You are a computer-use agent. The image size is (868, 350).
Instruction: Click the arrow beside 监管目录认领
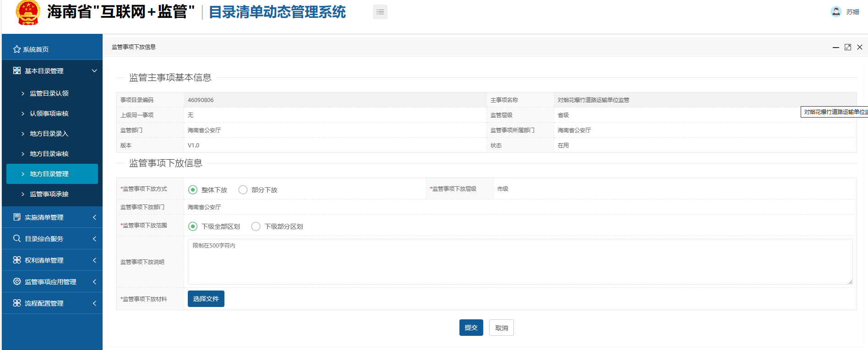coord(23,93)
